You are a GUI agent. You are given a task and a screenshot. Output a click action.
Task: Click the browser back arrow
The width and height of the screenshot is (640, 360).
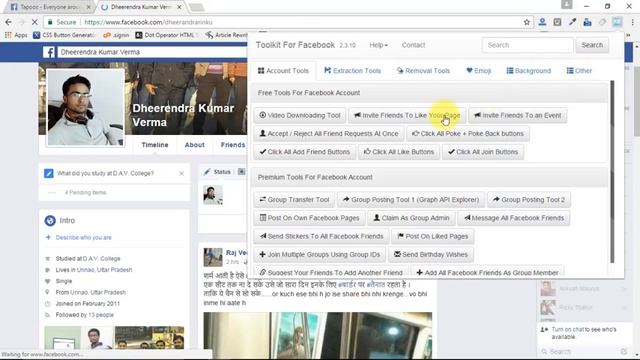(9, 22)
